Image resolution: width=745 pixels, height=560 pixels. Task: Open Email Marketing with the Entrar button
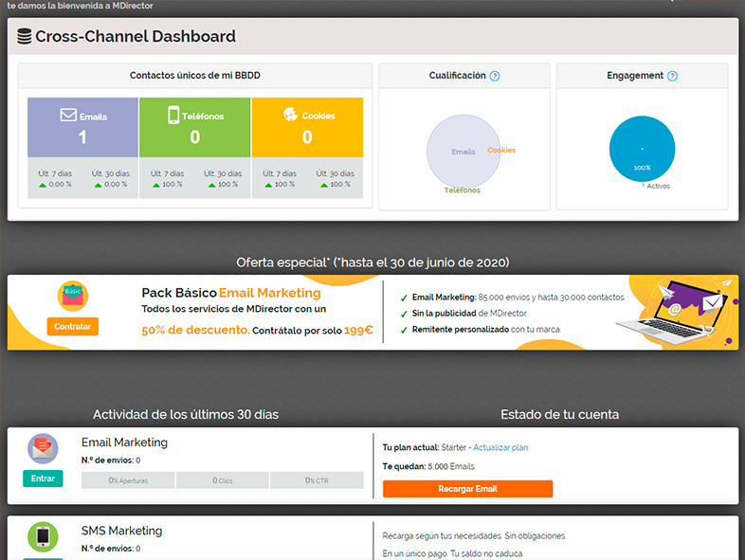43,479
